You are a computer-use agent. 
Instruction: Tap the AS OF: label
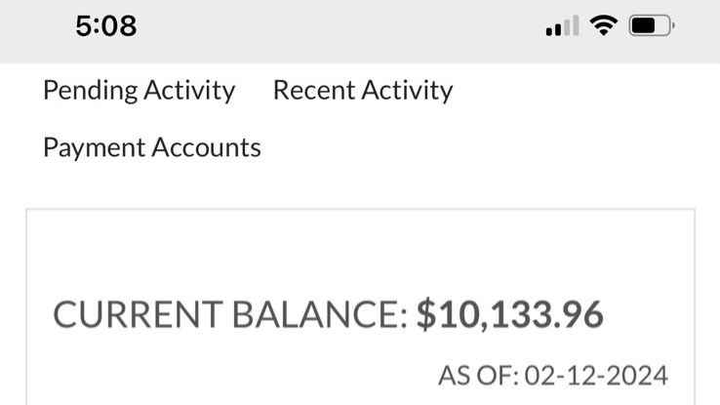tap(478, 376)
